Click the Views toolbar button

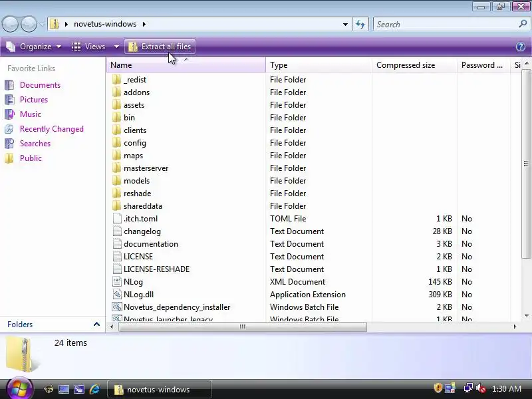point(89,47)
